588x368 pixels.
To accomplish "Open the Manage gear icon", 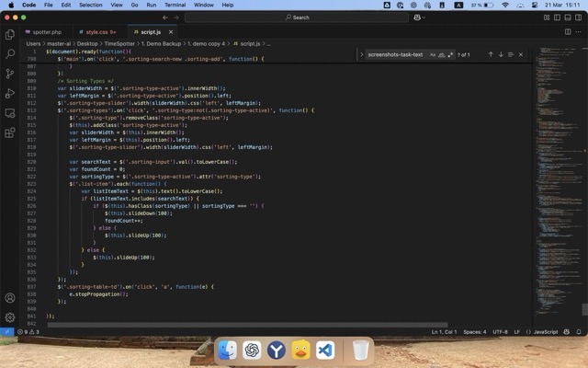I will pos(10,316).
